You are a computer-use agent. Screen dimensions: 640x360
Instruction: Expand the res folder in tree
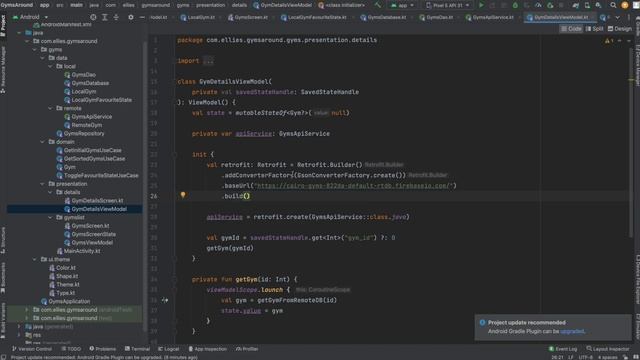19,335
